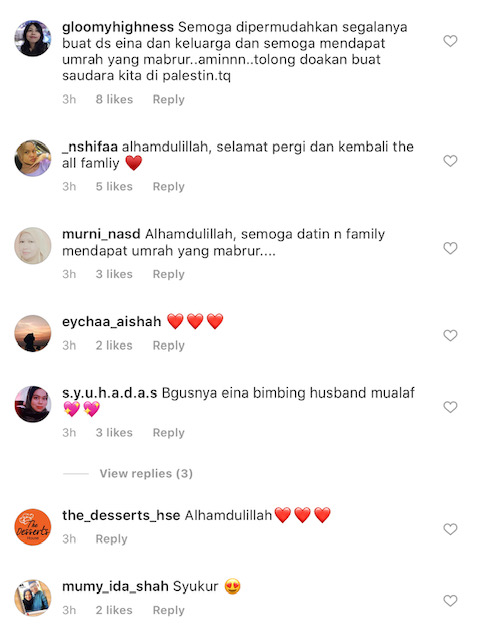The height and width of the screenshot is (640, 483).
Task: Like mumy_ida_shah's Syukur comment
Action: tap(450, 601)
